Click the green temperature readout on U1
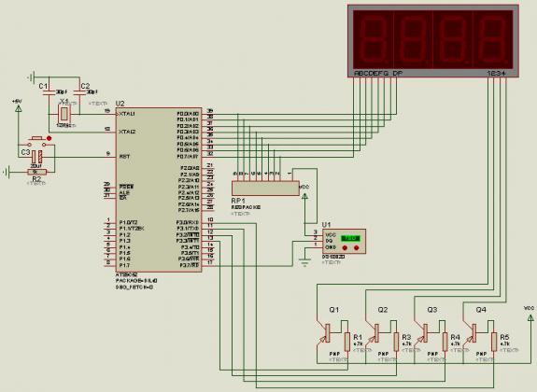 [x=350, y=238]
